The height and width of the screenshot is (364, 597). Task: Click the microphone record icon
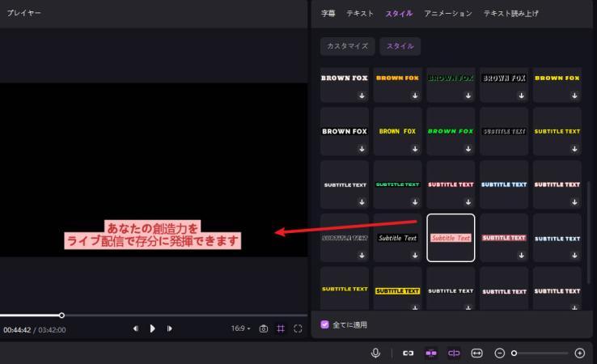tap(375, 353)
